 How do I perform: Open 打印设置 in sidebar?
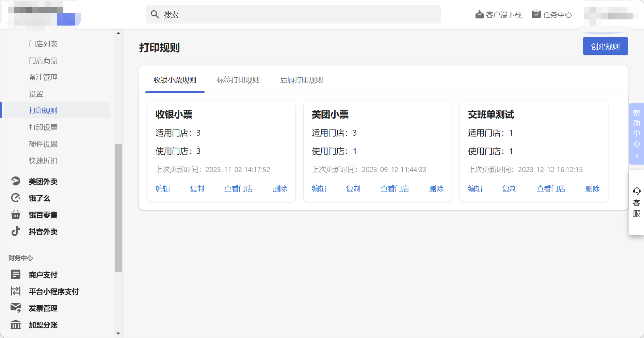(43, 127)
